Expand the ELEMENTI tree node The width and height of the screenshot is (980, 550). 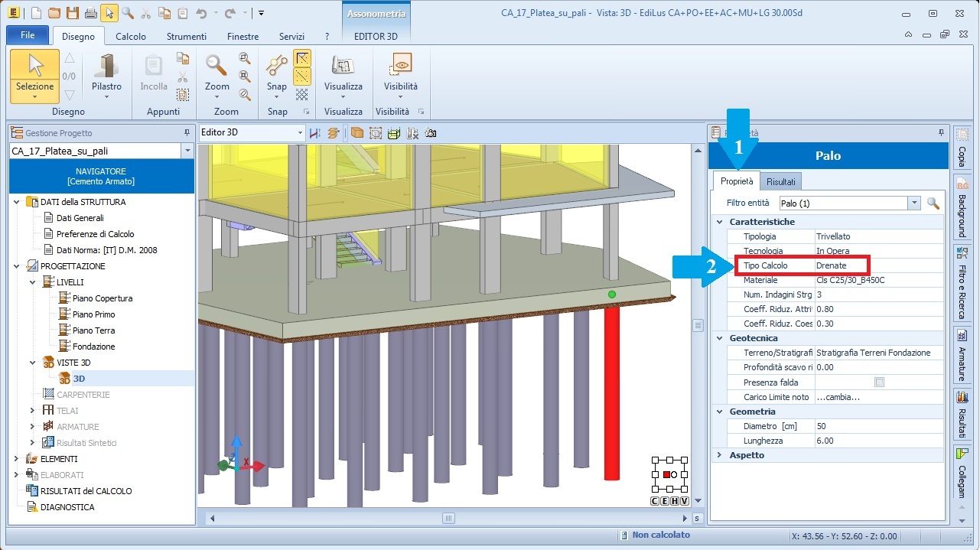16,459
